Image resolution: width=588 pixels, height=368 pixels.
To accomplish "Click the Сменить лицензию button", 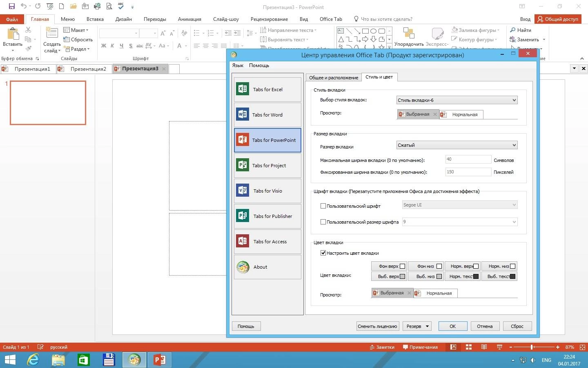I will [x=377, y=326].
